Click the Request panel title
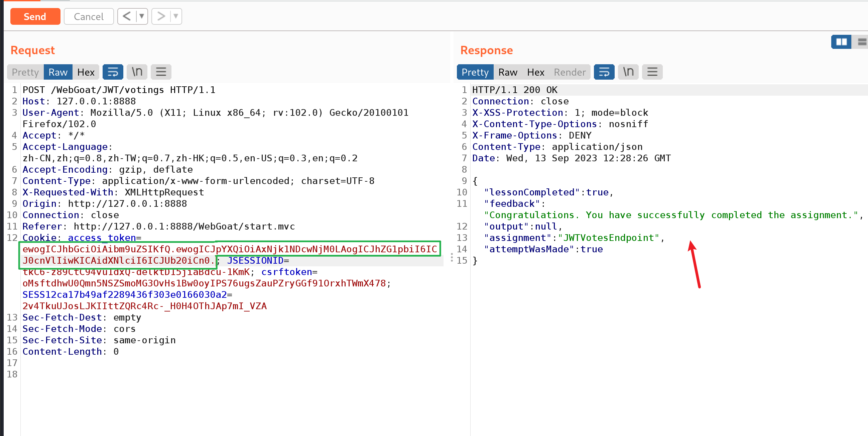 coord(33,50)
